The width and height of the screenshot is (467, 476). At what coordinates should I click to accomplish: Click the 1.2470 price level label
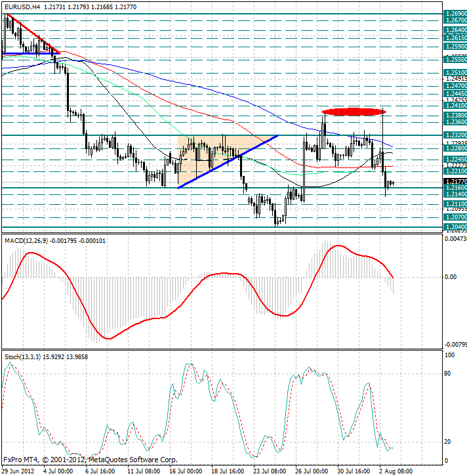[455, 86]
